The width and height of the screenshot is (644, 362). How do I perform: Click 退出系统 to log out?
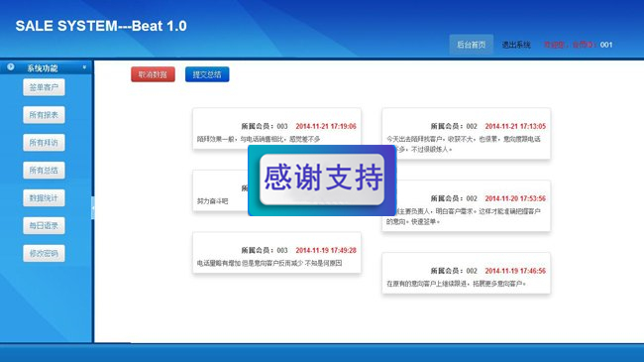(x=516, y=45)
